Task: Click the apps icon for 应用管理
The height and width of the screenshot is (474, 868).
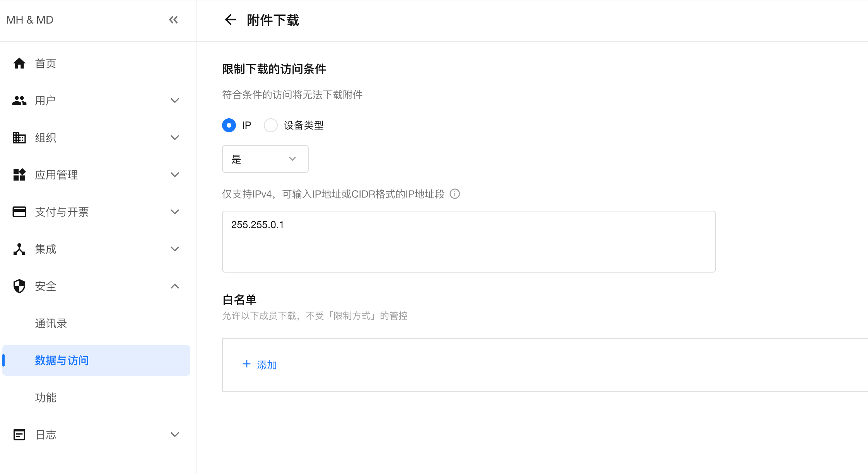Action: [x=19, y=175]
